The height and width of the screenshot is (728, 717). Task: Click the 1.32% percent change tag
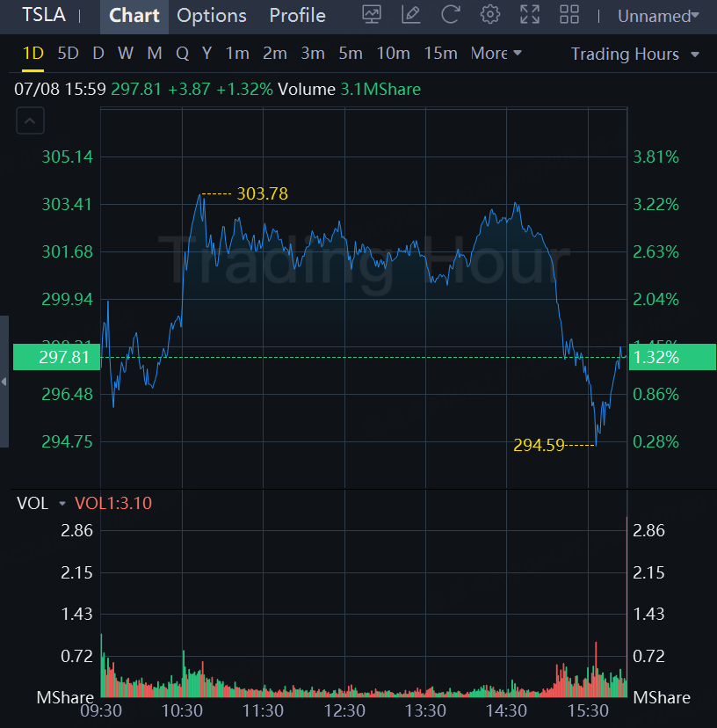pos(672,357)
